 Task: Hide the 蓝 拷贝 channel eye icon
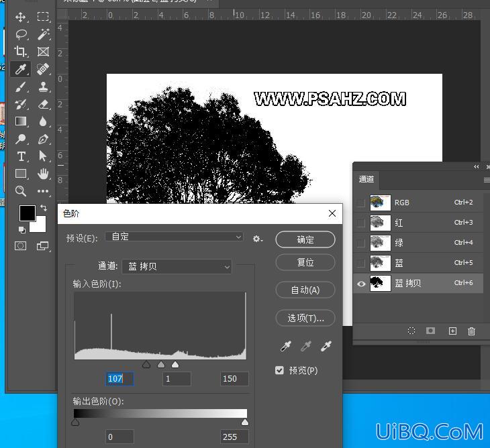point(361,284)
